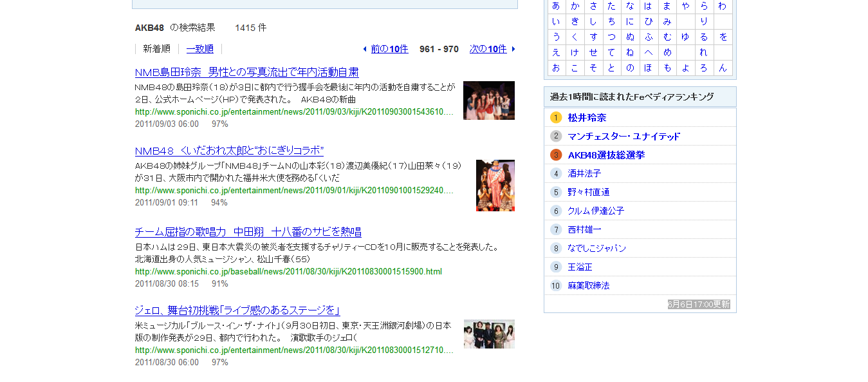Sort results by relevance with 一致順
Viewport: 868px width, 382px height.
tap(199, 49)
